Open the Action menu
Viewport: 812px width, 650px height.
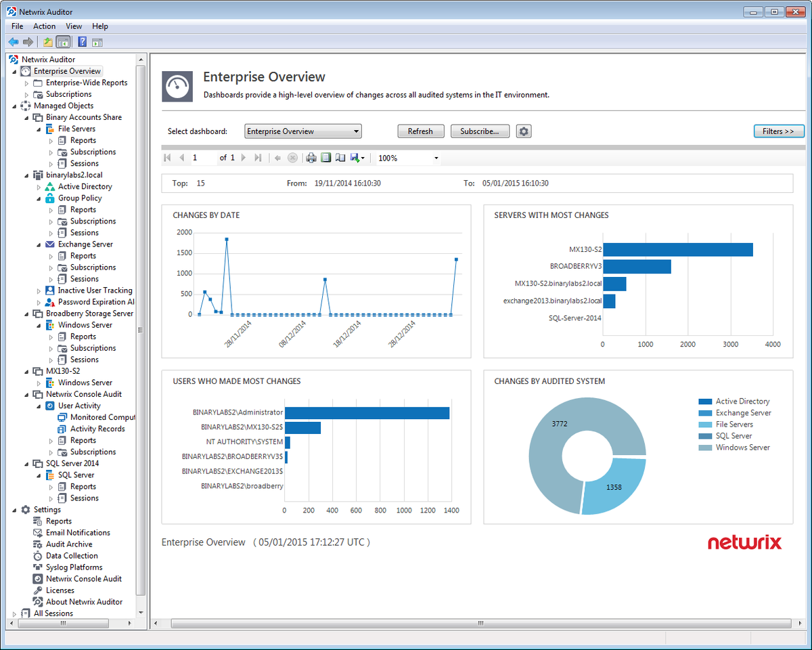pos(45,26)
